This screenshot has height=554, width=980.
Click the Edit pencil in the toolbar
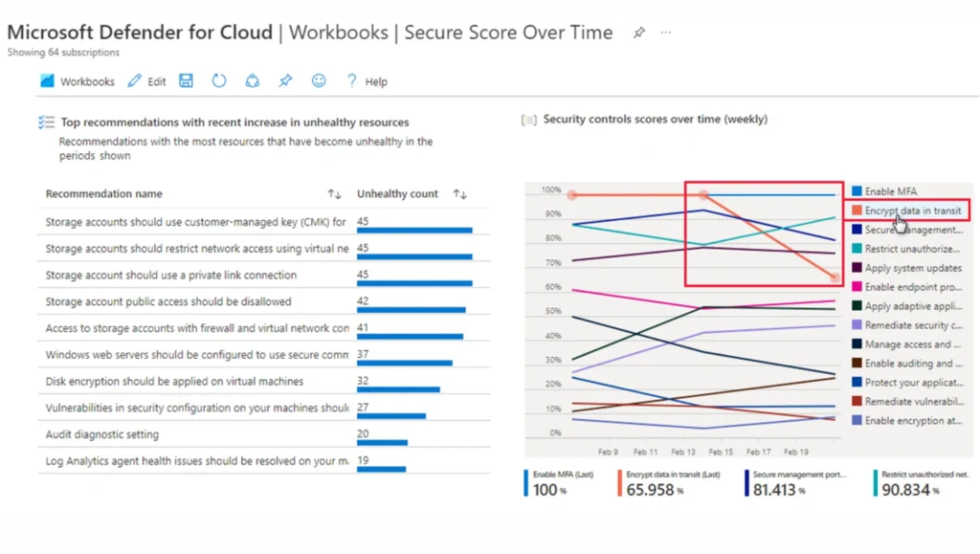coord(146,81)
